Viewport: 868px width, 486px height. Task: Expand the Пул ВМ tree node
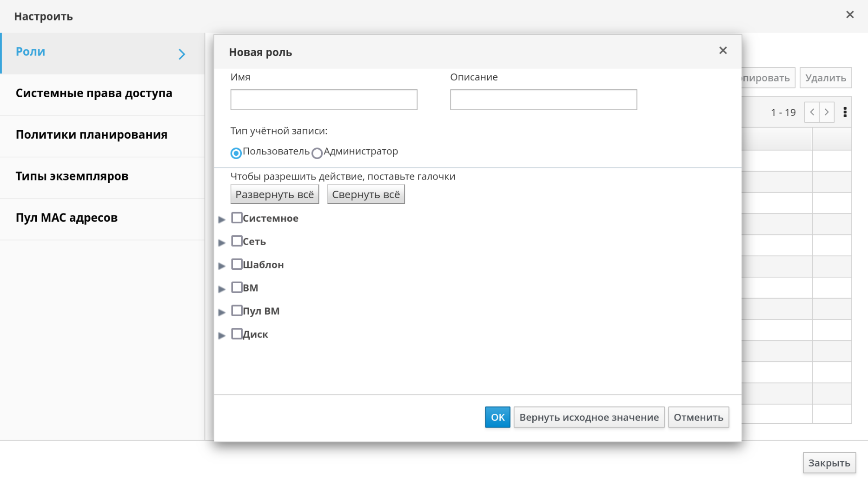[x=222, y=312]
